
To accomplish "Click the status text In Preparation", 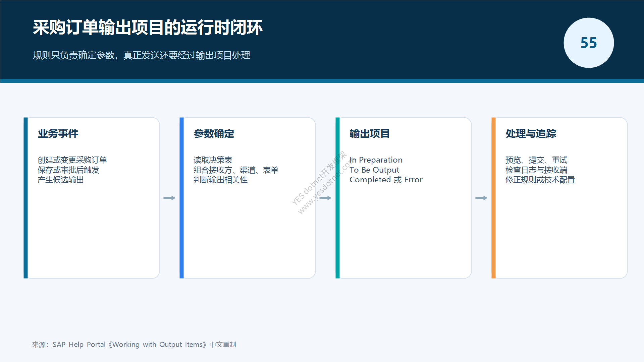I will pyautogui.click(x=376, y=160).
